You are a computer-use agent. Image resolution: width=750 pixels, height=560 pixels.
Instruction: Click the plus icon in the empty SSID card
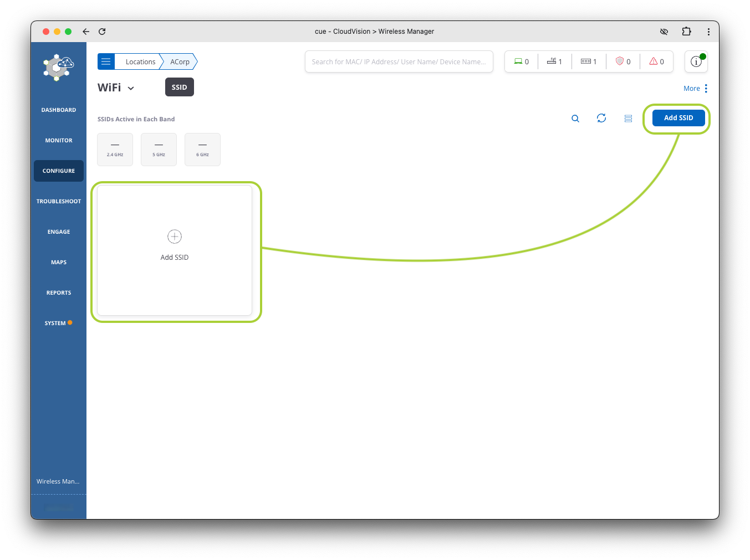tap(175, 237)
